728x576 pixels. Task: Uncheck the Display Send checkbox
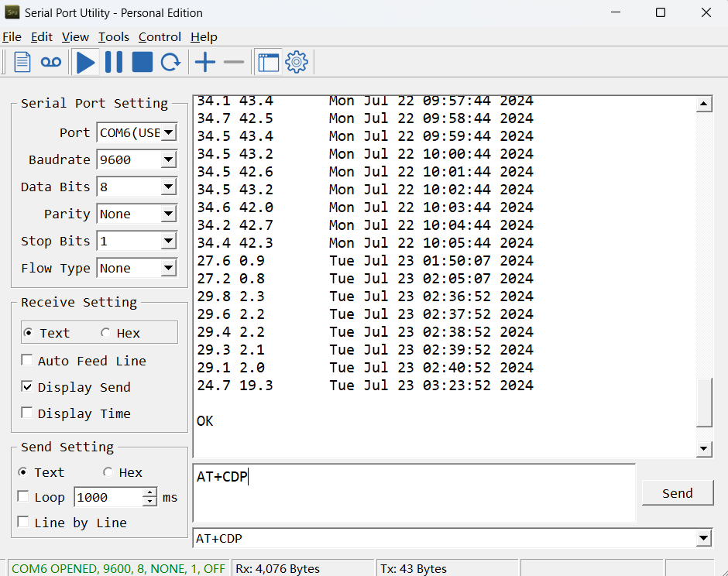[x=27, y=386]
